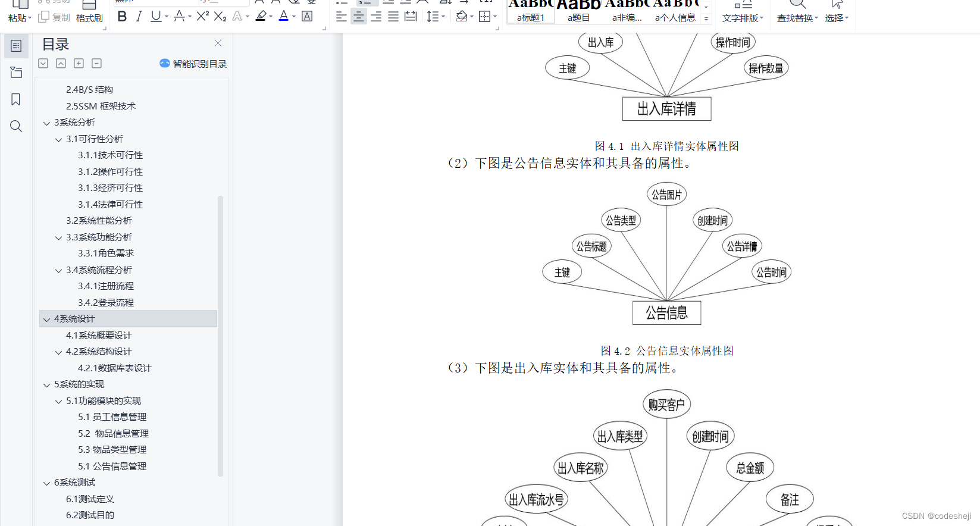The height and width of the screenshot is (526, 980).
Task: Select the a非编... style
Action: 627,12
